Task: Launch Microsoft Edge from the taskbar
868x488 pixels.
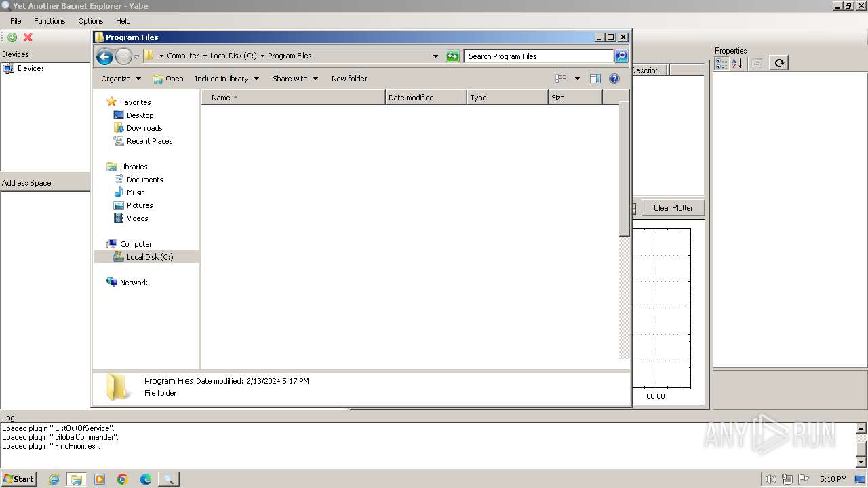Action: click(x=146, y=479)
